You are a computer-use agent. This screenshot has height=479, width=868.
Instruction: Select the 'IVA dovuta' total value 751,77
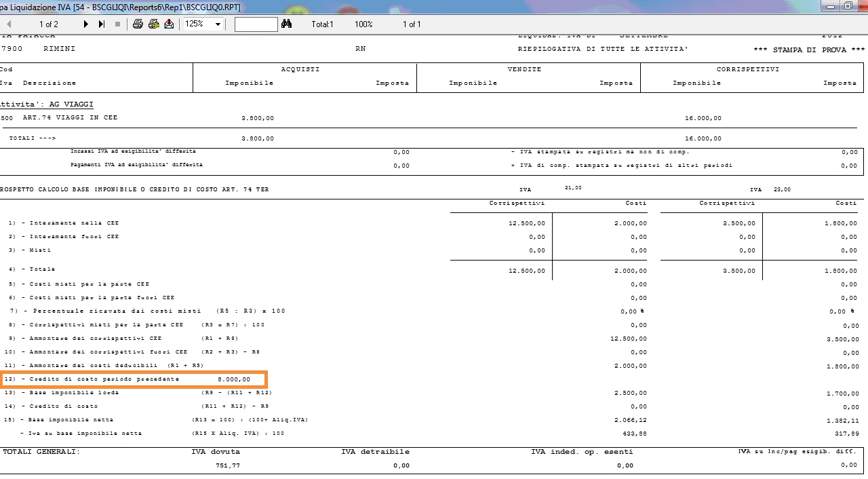point(228,465)
